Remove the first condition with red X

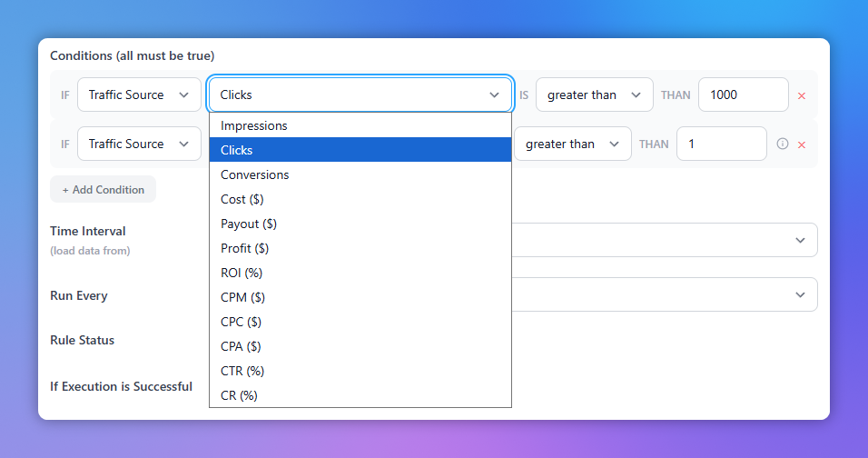click(x=801, y=95)
